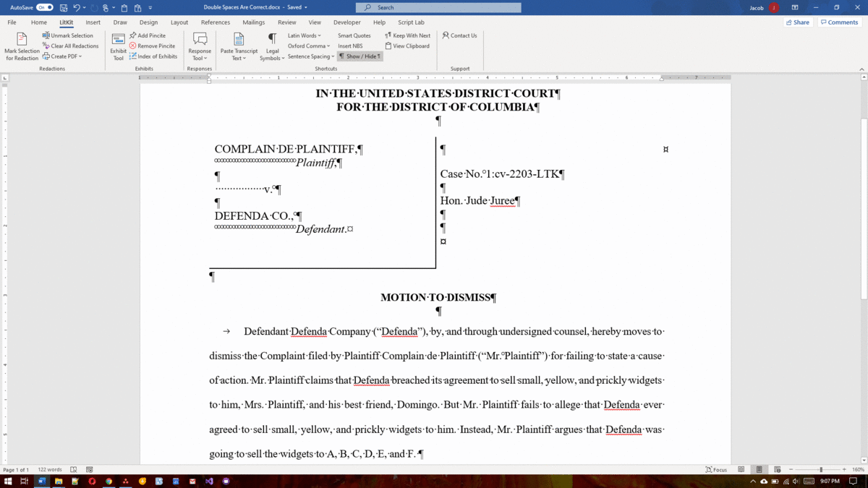Open the Oxford Comma dropdown
The image size is (868, 488).
click(308, 46)
